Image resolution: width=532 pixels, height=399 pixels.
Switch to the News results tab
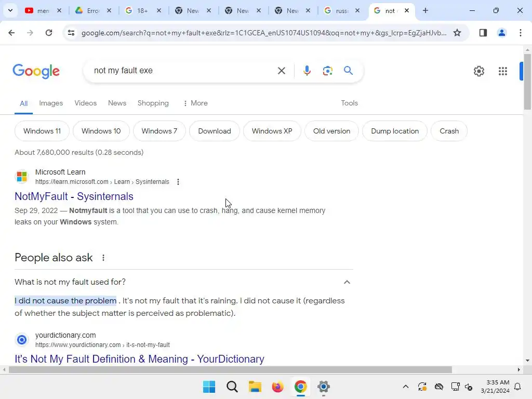tap(117, 103)
